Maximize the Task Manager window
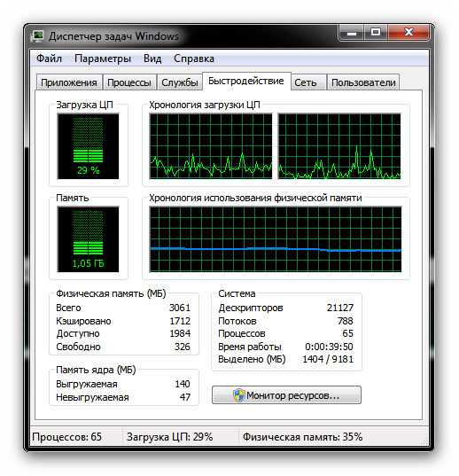The image size is (459, 476). pyautogui.click(x=376, y=33)
